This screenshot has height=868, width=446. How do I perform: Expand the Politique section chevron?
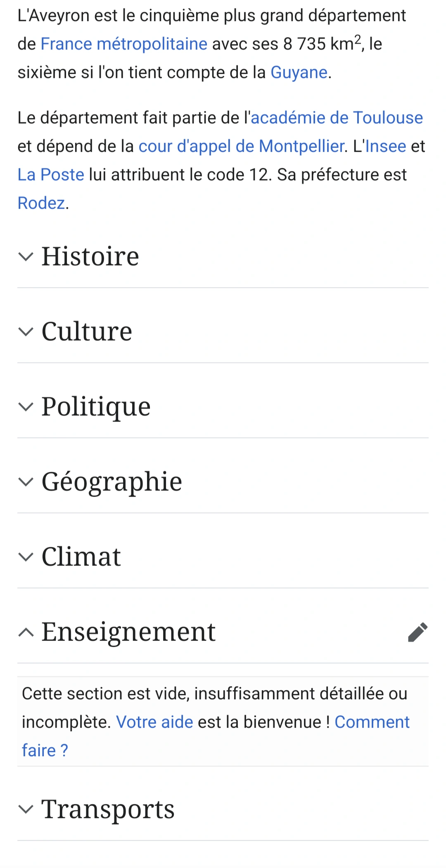tap(26, 407)
